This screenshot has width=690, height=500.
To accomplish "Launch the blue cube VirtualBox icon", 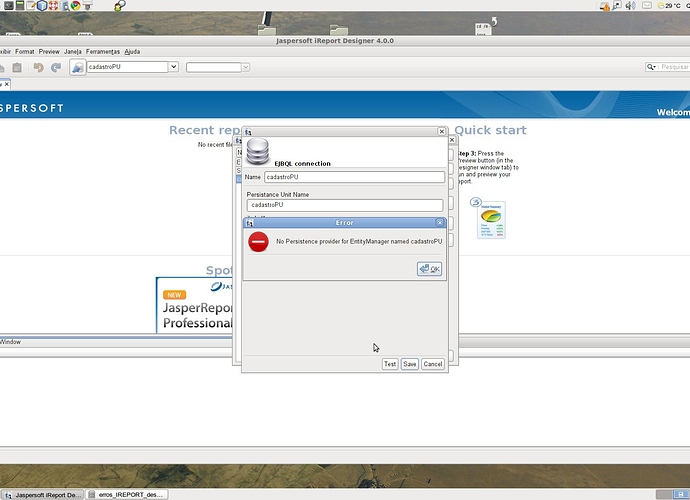I will pyautogui.click(x=42, y=5).
